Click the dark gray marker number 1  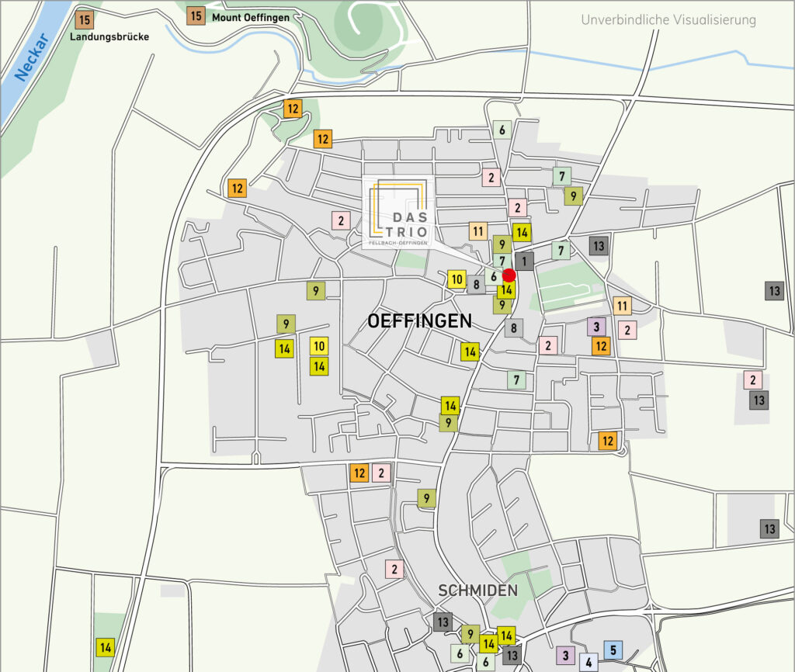pos(524,261)
